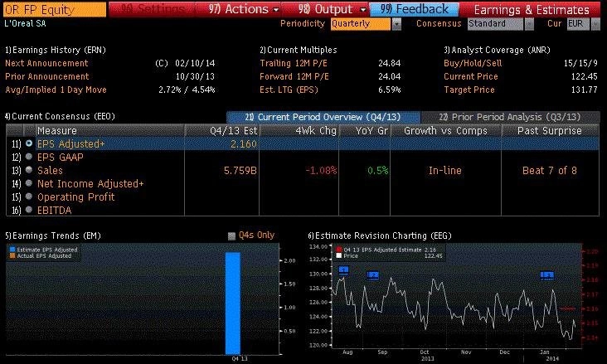Click the Trailing 12M P/E value 24.84
This screenshot has width=607, height=364.
point(390,63)
